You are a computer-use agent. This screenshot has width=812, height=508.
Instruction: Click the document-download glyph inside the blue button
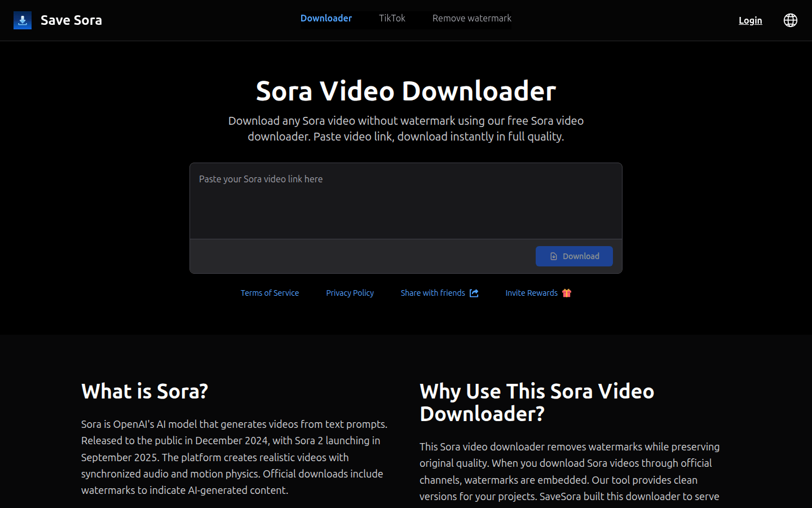pyautogui.click(x=553, y=256)
